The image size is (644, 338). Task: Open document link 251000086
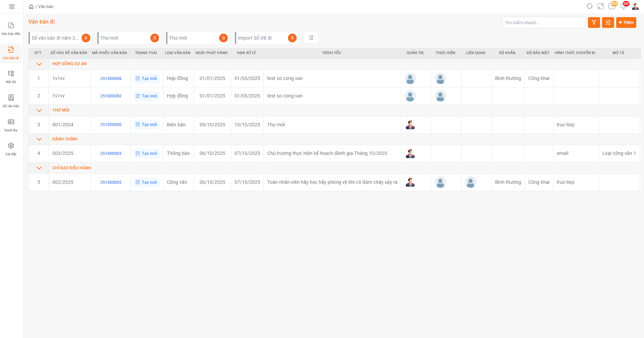(x=111, y=79)
